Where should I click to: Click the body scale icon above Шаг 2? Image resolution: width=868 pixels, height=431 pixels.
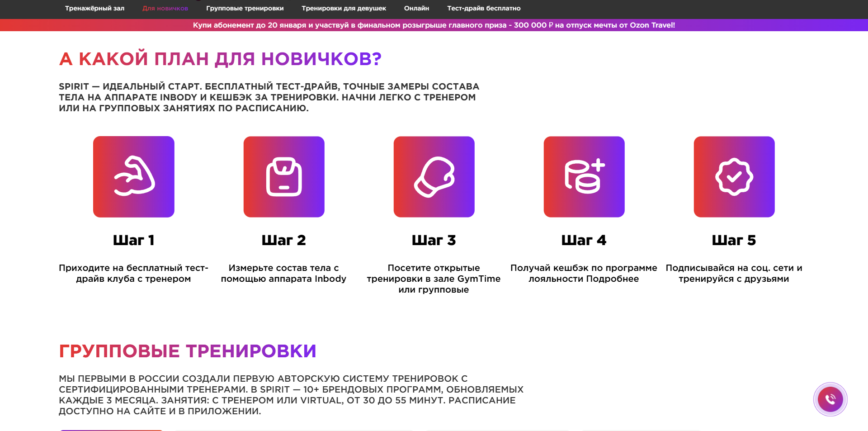click(x=284, y=176)
